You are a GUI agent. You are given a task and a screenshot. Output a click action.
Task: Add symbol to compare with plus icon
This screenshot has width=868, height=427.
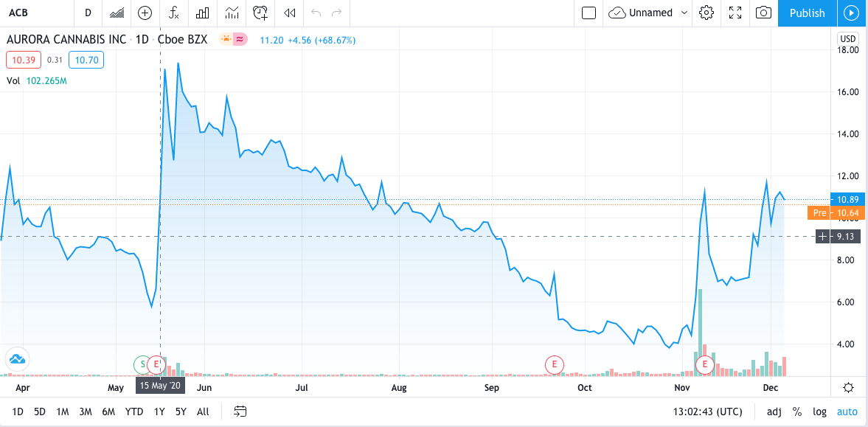145,13
